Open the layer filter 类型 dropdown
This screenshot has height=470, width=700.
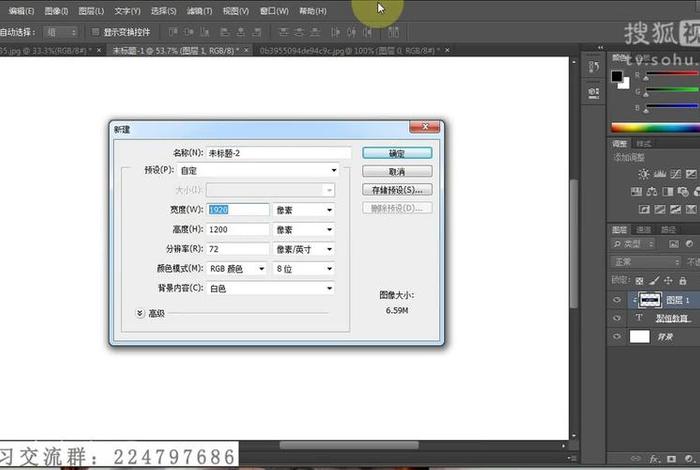(633, 244)
